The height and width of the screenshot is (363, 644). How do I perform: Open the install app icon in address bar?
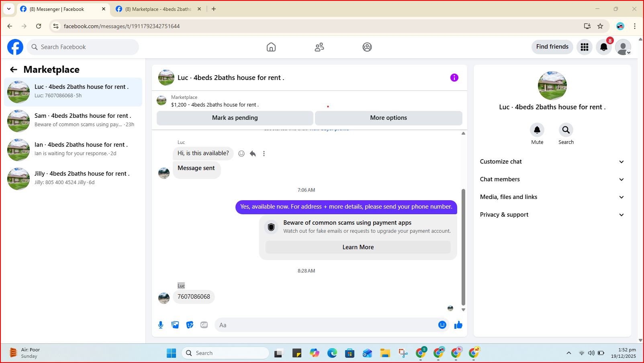[587, 26]
